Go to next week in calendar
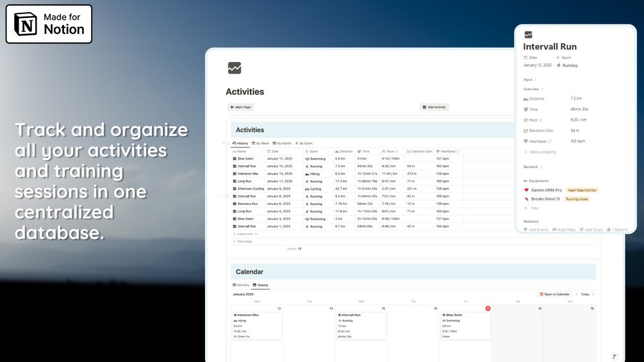The image size is (644, 362). coord(593,294)
